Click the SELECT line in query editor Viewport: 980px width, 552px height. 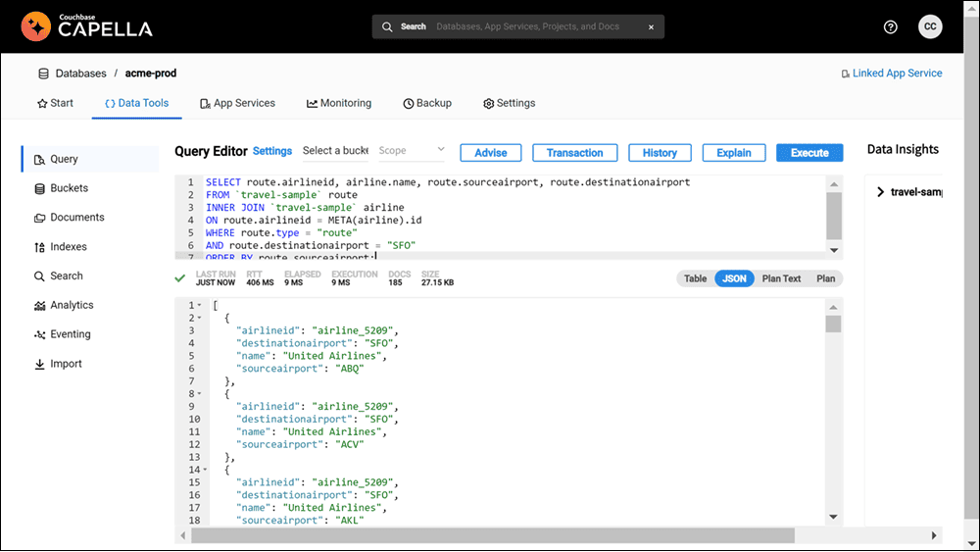(x=448, y=182)
